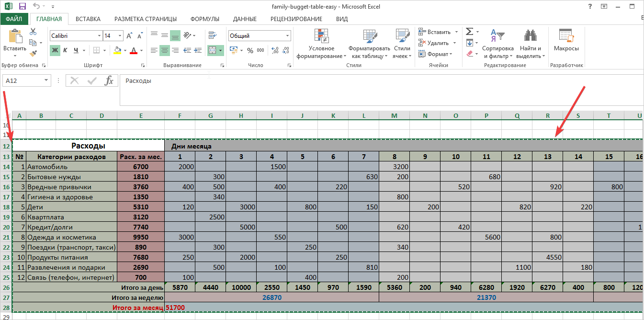Click the Increase Font Size icon
This screenshot has width=644, height=320.
coord(129,36)
